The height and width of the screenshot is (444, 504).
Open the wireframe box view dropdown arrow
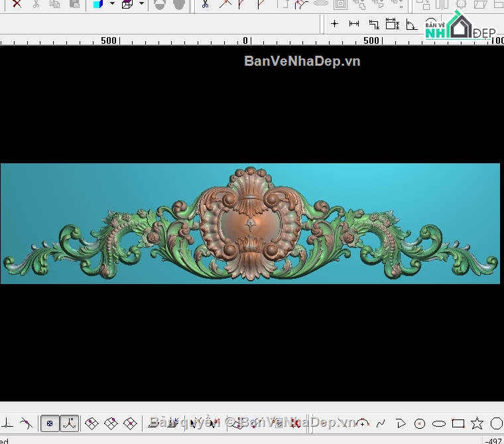(x=141, y=3)
